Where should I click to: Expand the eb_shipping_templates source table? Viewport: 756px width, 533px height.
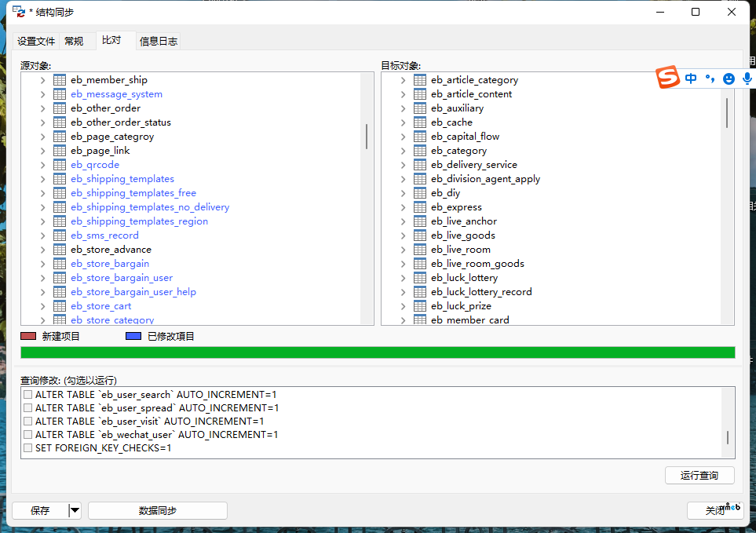pyautogui.click(x=43, y=179)
